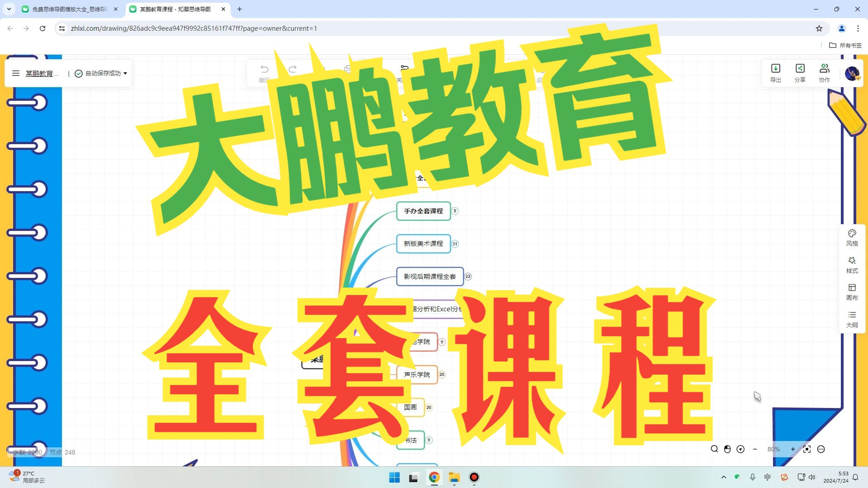
Task: Undo the last action with 撤回
Action: coord(264,73)
